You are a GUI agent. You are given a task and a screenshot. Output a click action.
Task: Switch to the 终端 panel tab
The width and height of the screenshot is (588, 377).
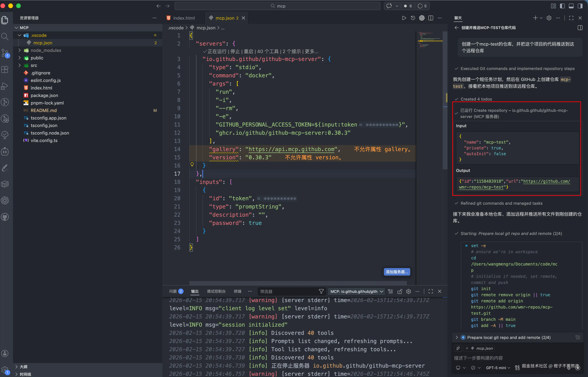237,291
